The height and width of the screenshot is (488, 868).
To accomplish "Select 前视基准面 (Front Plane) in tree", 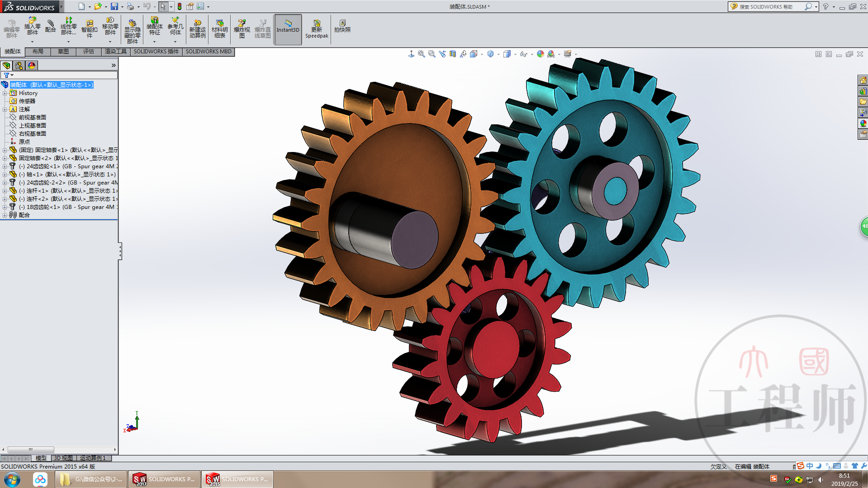I will coord(33,118).
